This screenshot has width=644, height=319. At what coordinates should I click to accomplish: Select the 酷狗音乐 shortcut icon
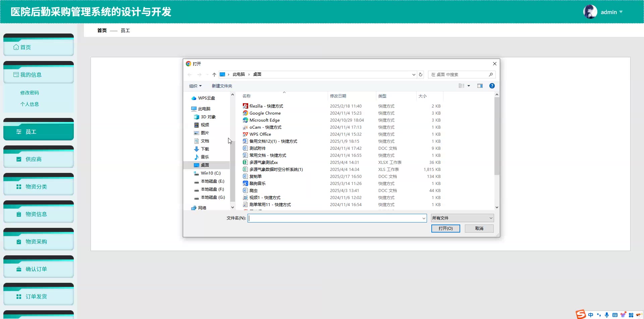click(x=245, y=184)
